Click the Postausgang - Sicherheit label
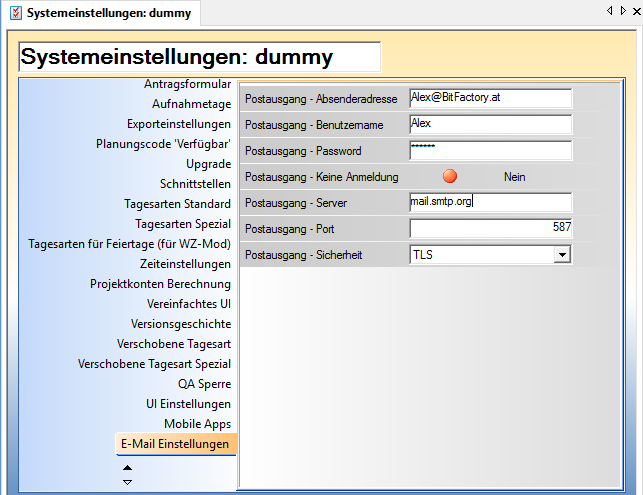 [303, 255]
